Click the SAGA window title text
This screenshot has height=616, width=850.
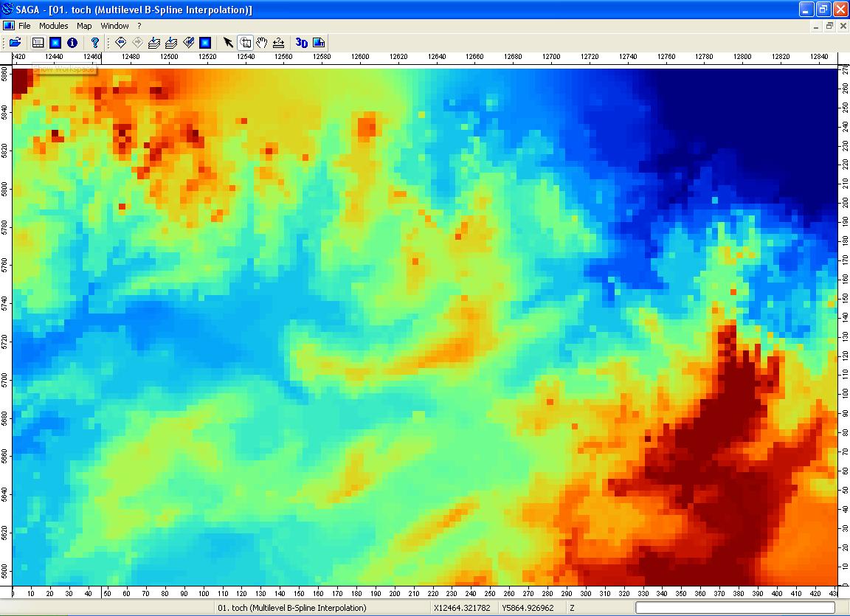[134, 10]
